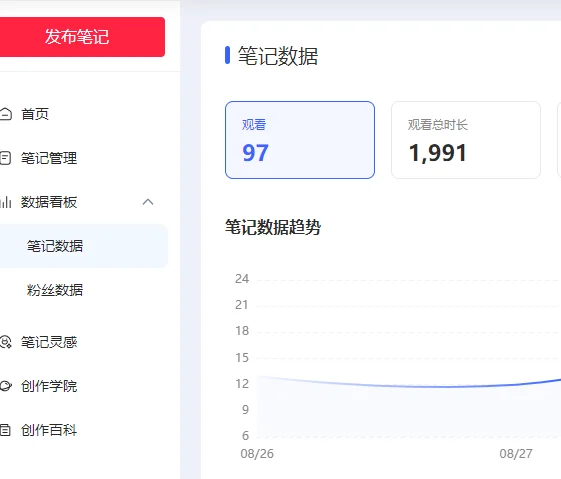
Task: Click the 笔记灵感 icon
Action: pos(5,342)
